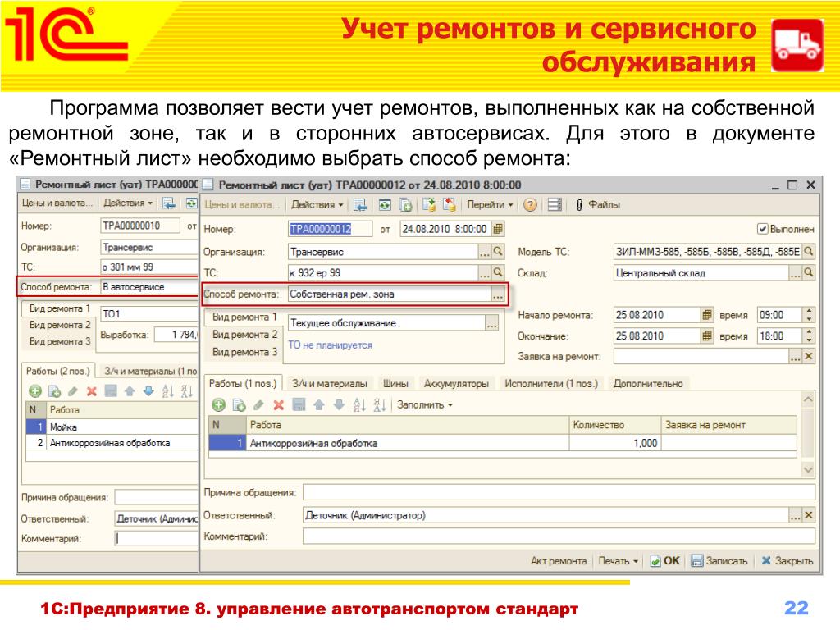The image size is (840, 630).
Task: Click the Номер field ТРА00000012
Action: pos(330,230)
